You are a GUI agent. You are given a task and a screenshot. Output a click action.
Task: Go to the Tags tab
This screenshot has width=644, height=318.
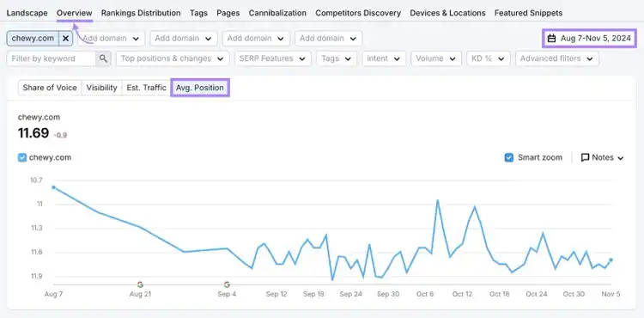198,13
